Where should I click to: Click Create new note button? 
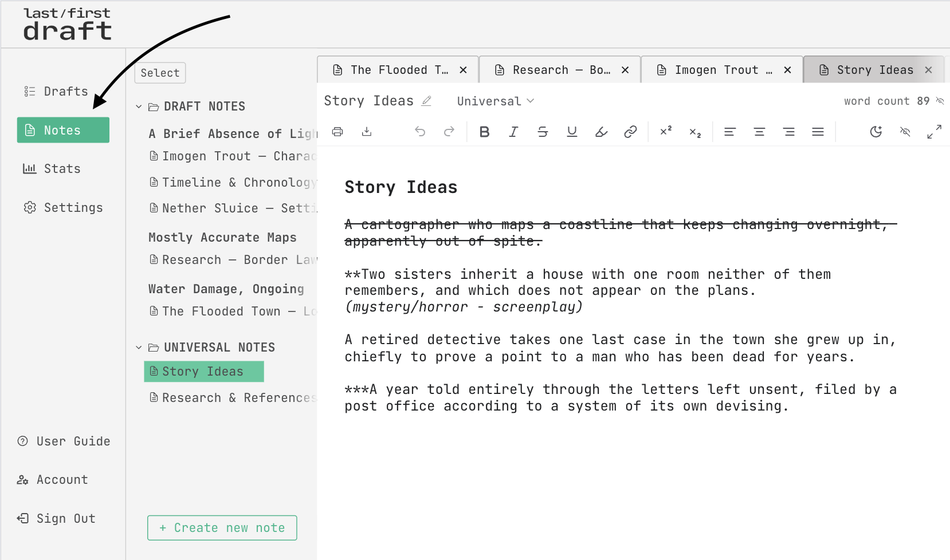click(222, 528)
